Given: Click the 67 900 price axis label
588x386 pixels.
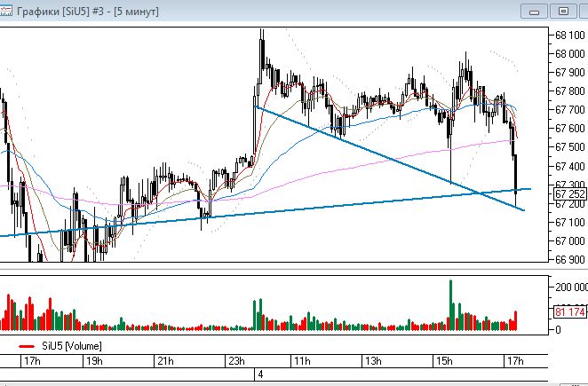Looking at the screenshot, I should click(x=570, y=73).
